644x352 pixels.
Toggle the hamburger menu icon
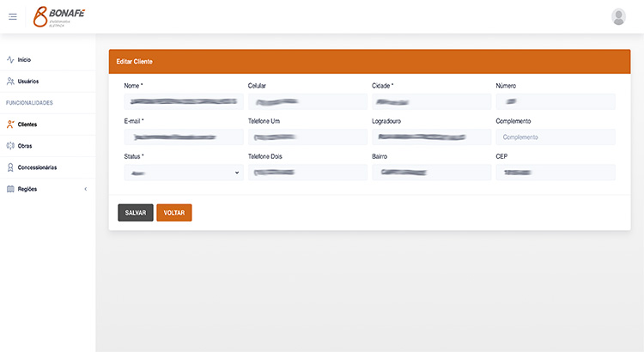[13, 17]
